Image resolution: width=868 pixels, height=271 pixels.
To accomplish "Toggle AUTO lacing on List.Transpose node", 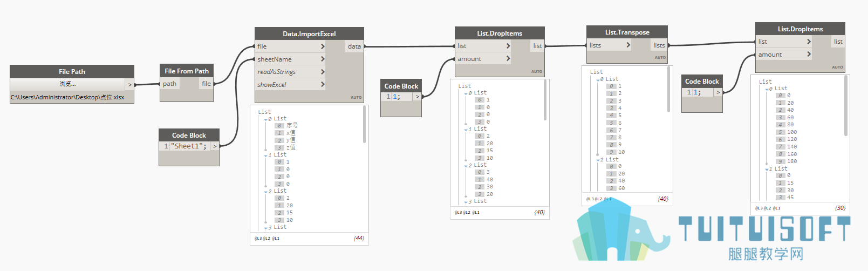I will pyautogui.click(x=660, y=57).
